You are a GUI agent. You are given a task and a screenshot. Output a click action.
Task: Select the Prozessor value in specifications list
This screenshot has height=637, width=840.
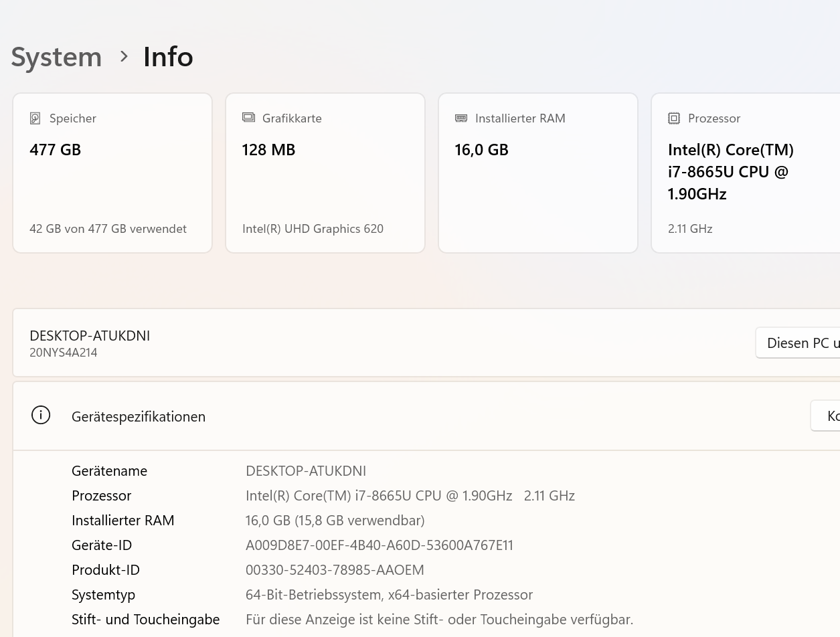click(x=410, y=496)
